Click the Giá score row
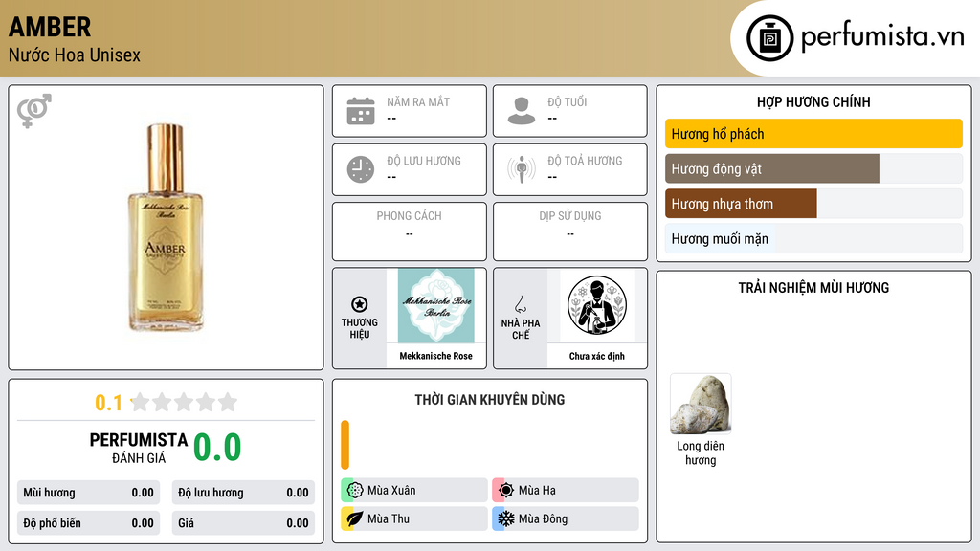This screenshot has width=980, height=551. 243,523
